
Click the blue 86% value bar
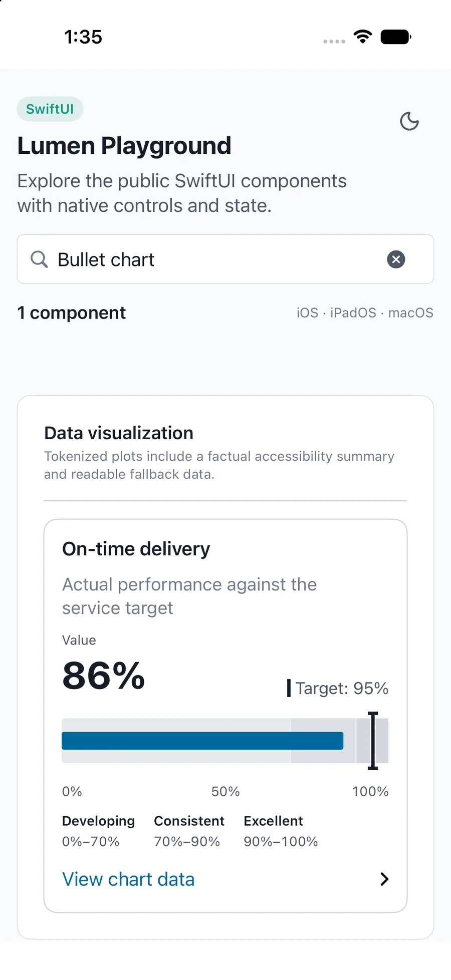tap(202, 741)
